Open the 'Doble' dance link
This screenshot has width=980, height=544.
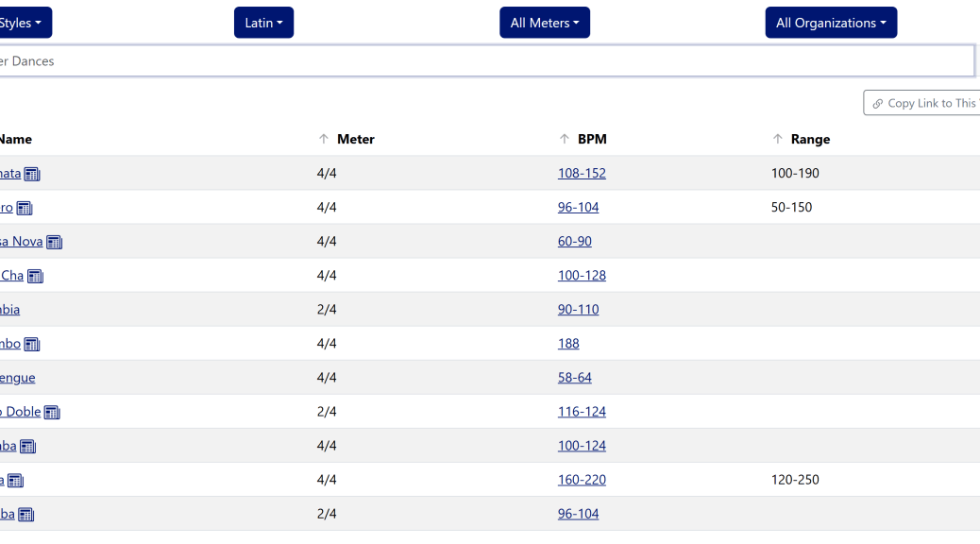click(20, 412)
